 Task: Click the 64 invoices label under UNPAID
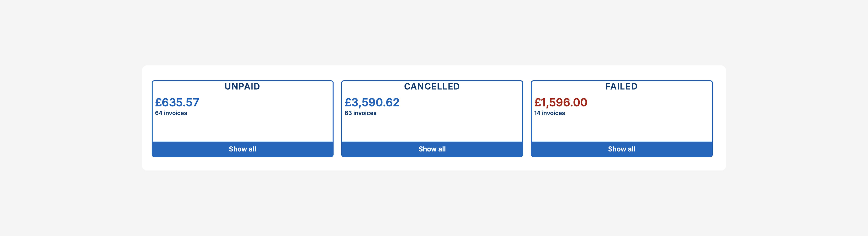(x=171, y=113)
